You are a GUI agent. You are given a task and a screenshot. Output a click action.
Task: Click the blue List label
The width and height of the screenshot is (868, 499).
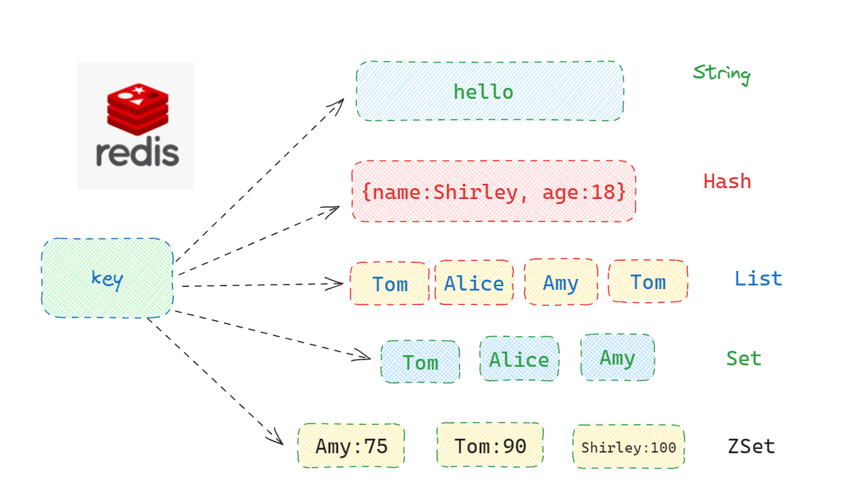coord(758,278)
